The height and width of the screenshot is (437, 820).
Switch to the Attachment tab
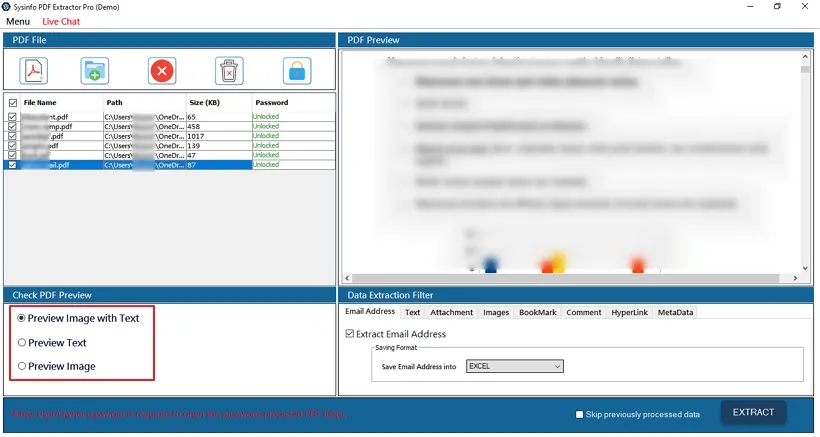[x=451, y=313]
